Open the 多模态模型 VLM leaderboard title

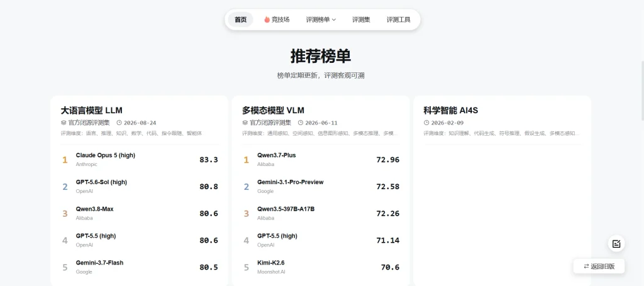[x=273, y=110]
